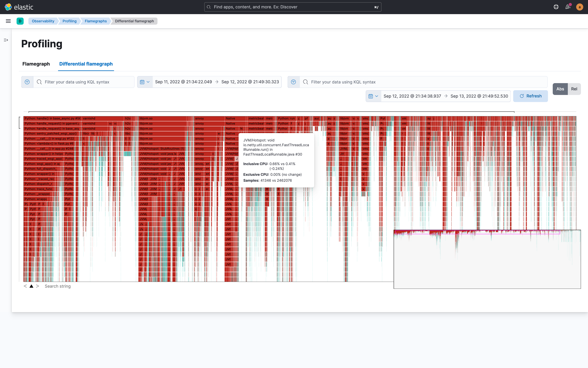
Task: Select Python: run frame
Action: (286, 118)
